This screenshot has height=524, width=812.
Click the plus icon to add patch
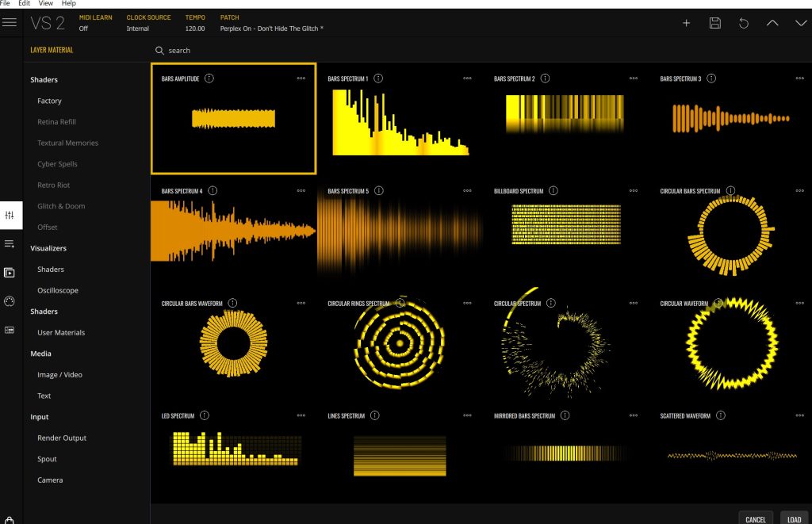687,23
